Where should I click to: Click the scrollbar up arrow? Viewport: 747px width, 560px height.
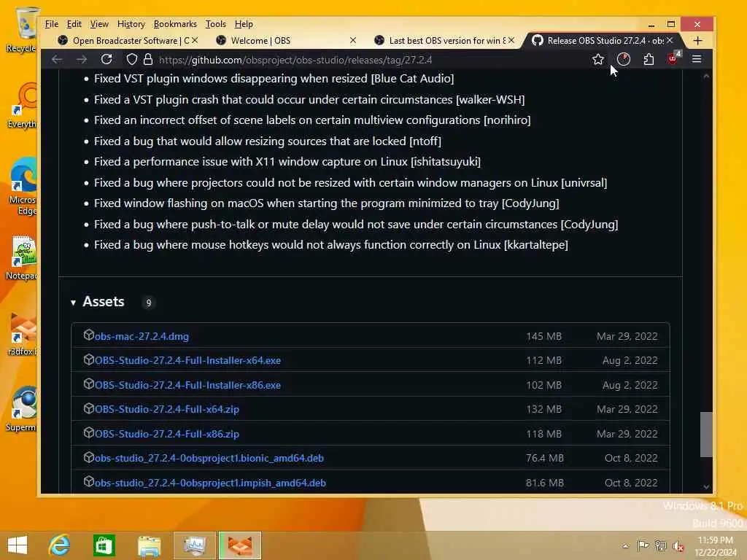click(x=706, y=76)
